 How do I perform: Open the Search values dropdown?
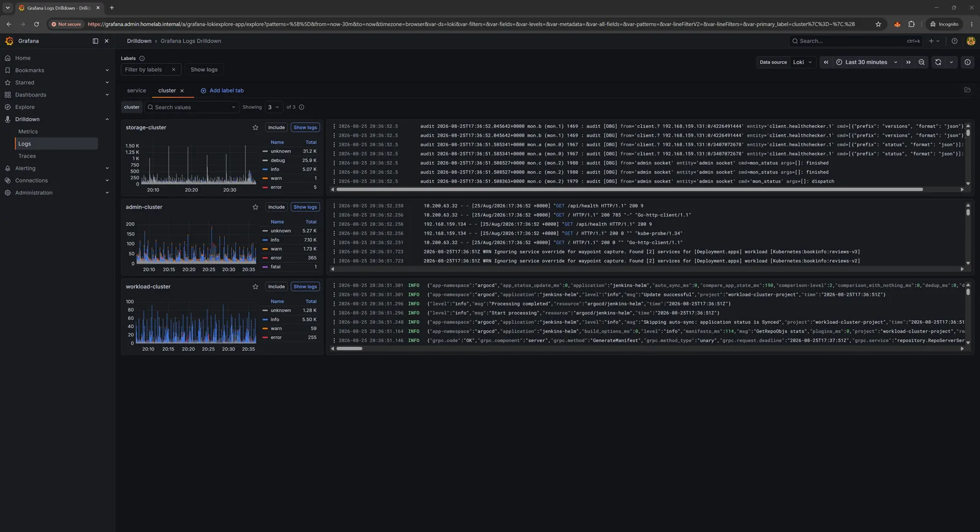[x=191, y=107]
